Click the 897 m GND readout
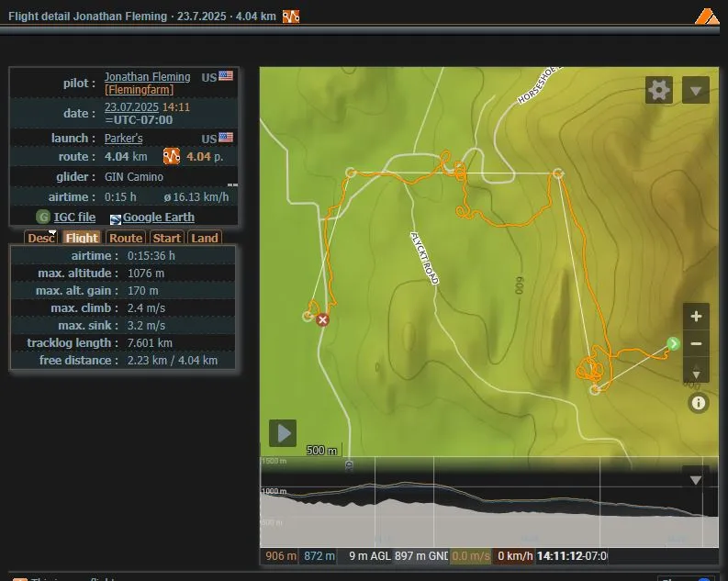The width and height of the screenshot is (728, 581). click(x=421, y=556)
